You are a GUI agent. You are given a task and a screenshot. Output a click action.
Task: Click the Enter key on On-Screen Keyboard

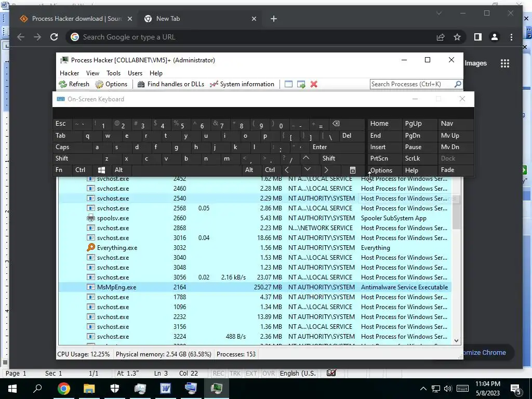(337, 147)
